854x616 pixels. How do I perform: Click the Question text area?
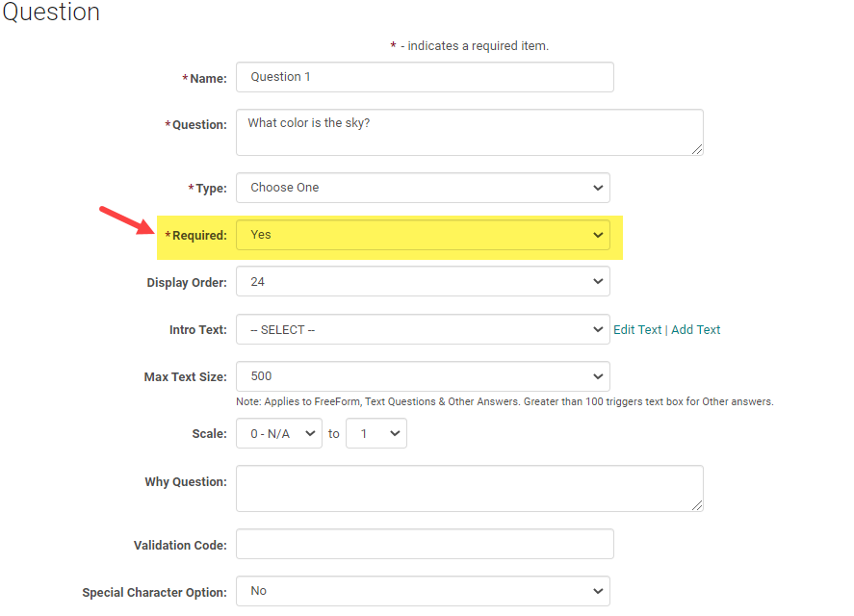point(469,132)
